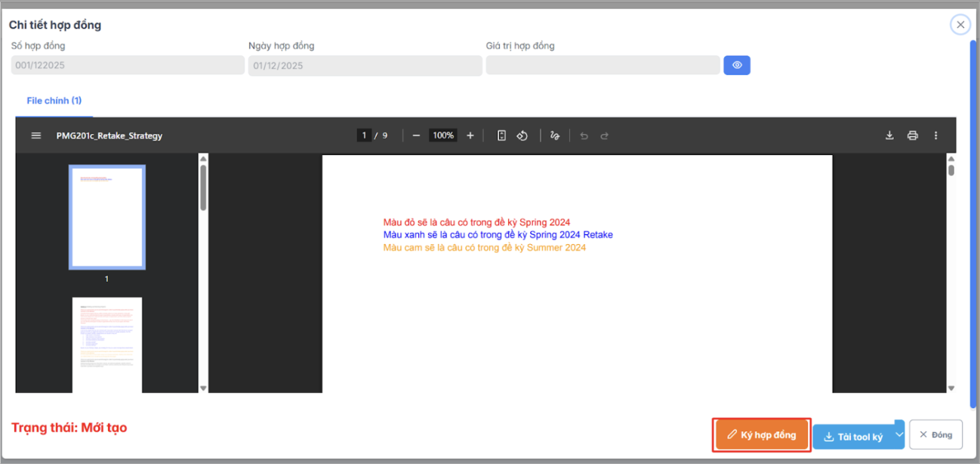The width and height of the screenshot is (980, 464).
Task: Undo the last annotation
Action: tap(583, 135)
